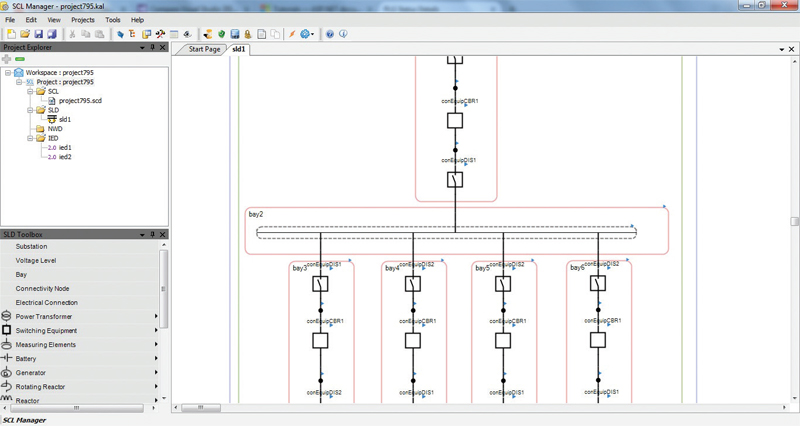Screen dimensions: 800x426
Task: Click the New file toolbar icon
Action: tap(11, 34)
